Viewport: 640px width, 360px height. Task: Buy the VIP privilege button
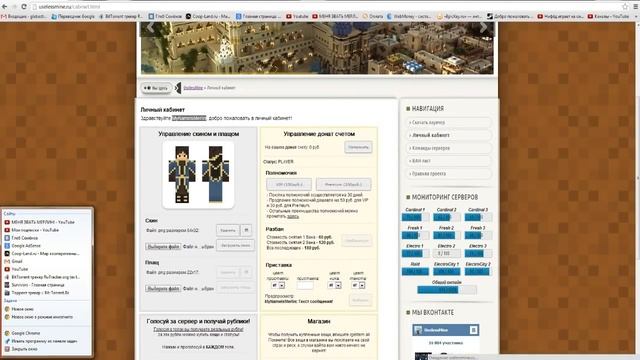pyautogui.click(x=289, y=184)
